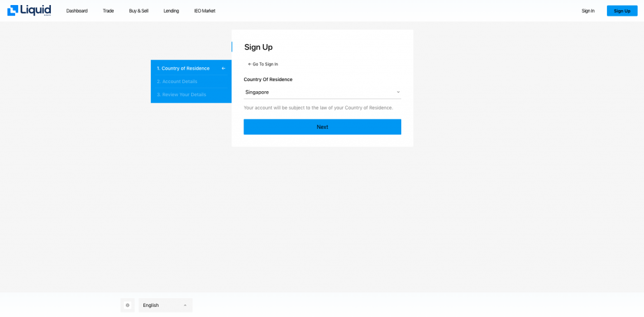The width and height of the screenshot is (644, 317).
Task: Click the caret on the English language selector
Action: tap(185, 305)
